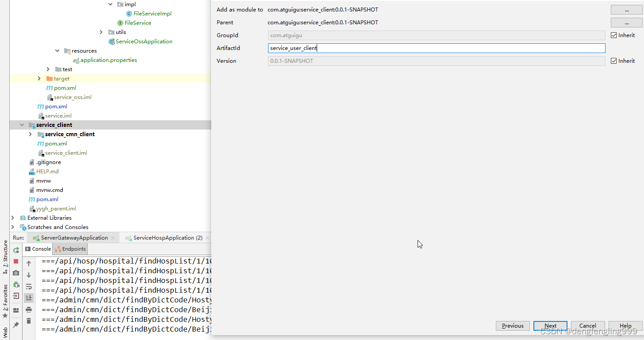644x340 pixels.
Task: Click the HELP.md markdown file icon
Action: 32,172
